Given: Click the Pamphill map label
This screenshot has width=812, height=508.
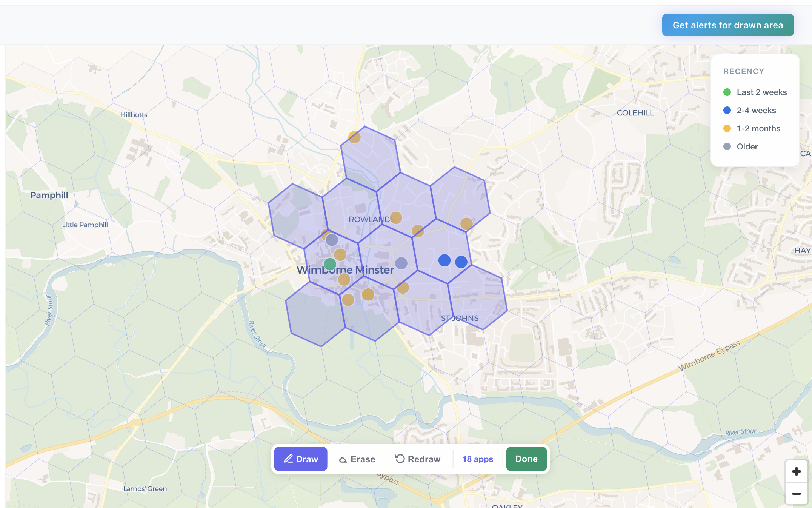Looking at the screenshot, I should [49, 195].
